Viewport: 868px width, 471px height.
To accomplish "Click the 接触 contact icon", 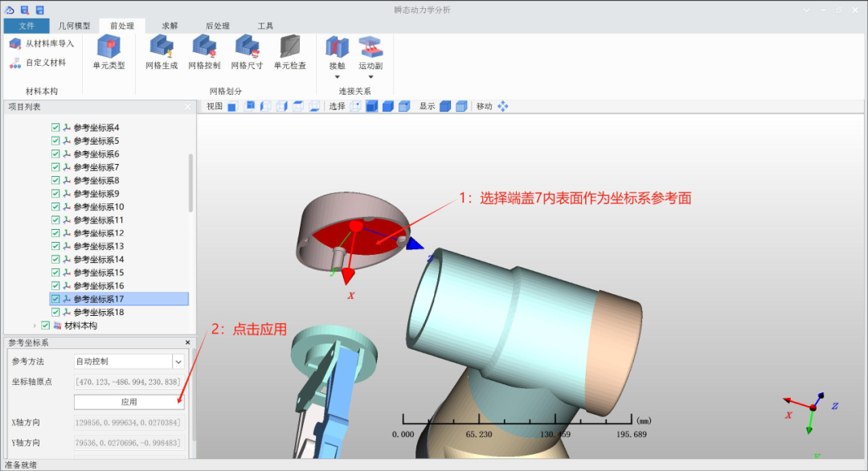I will (337, 47).
